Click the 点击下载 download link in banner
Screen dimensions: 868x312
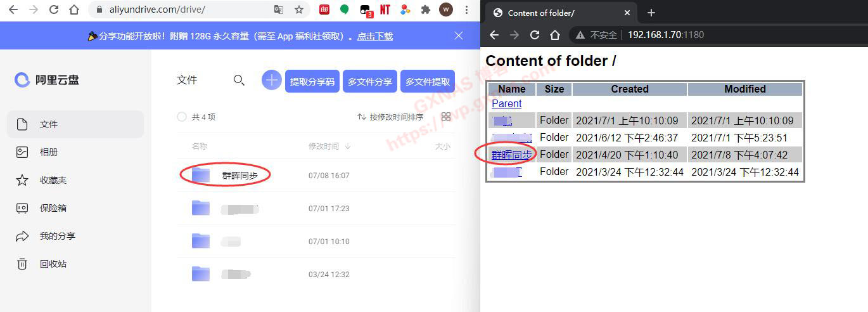pos(375,37)
